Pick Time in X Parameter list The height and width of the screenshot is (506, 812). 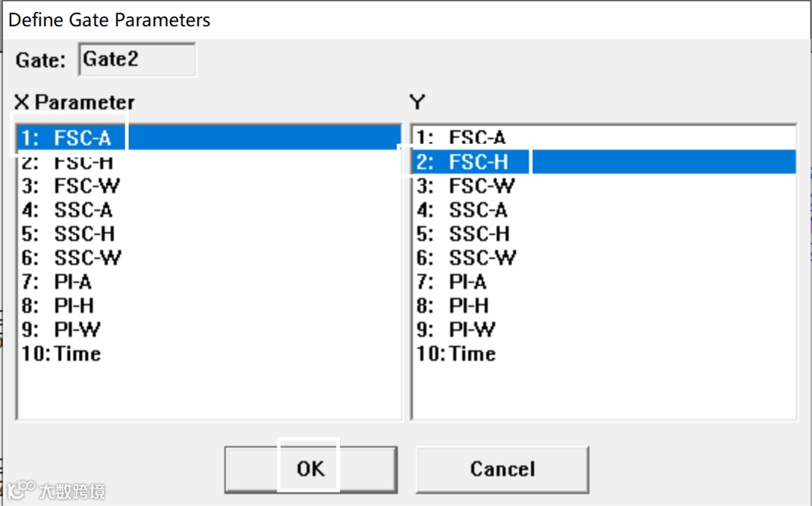pyautogui.click(x=77, y=353)
